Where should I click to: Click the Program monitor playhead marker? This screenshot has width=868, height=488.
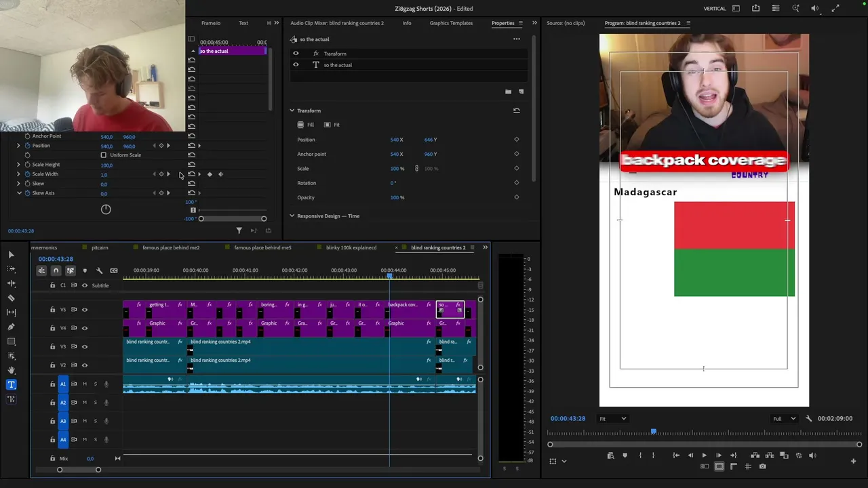coord(654,432)
